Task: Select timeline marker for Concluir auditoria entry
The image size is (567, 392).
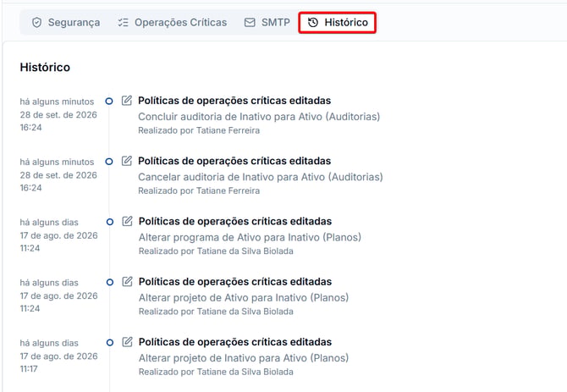Action: [109, 102]
